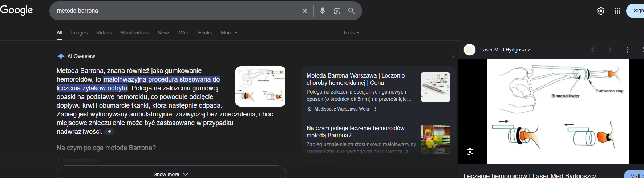Expand the More tabs dropdown
Image resolution: width=644 pixels, height=178 pixels.
pos(229,33)
